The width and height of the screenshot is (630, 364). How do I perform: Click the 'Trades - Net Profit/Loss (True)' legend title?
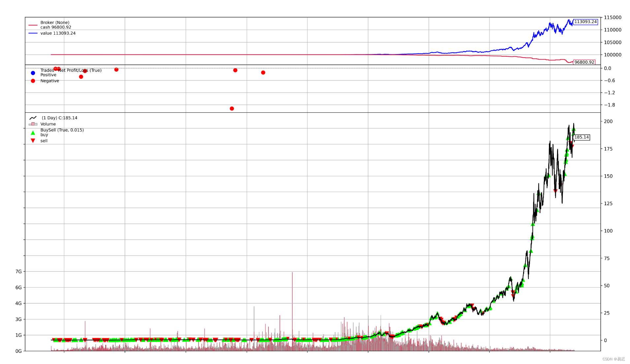71,70
